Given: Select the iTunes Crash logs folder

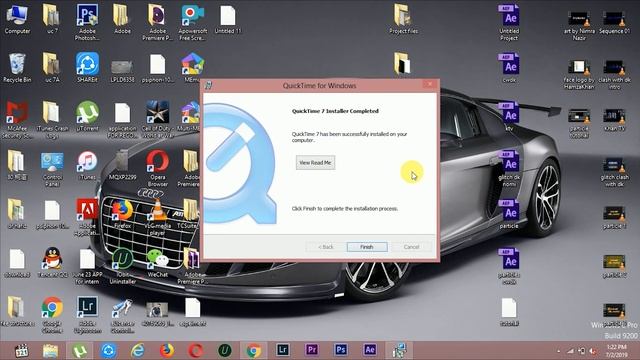Looking at the screenshot, I should coord(52,120).
